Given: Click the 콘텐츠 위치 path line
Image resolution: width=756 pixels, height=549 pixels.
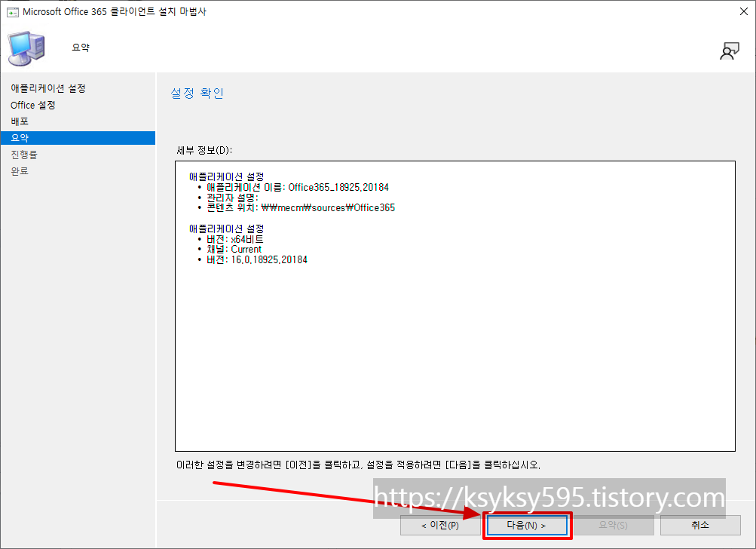Looking at the screenshot, I should coord(301,208).
